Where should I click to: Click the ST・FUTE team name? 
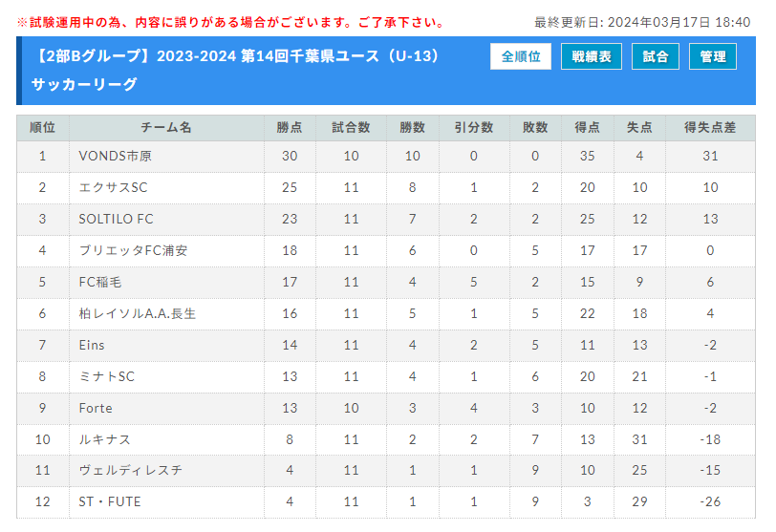110,501
